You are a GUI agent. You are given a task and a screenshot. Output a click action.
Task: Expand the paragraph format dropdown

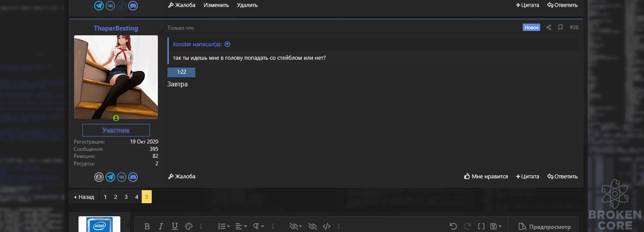pos(259,226)
